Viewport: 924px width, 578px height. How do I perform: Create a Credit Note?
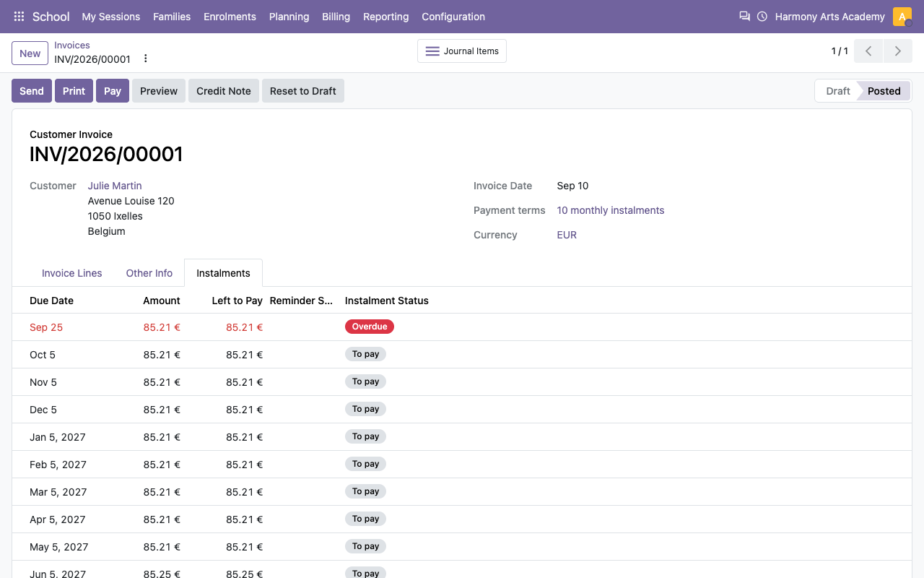(x=224, y=91)
